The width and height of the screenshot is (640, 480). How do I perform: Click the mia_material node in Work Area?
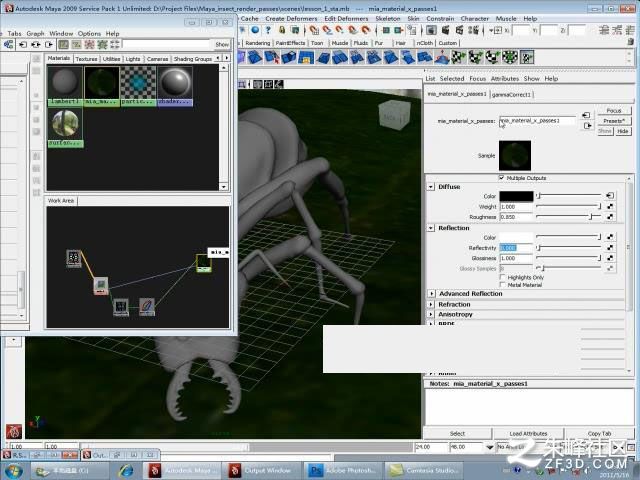(x=203, y=263)
